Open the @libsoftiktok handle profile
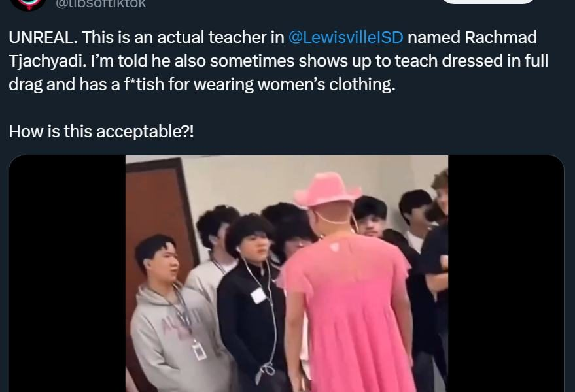Image resolution: width=575 pixels, height=392 pixels. click(101, 4)
